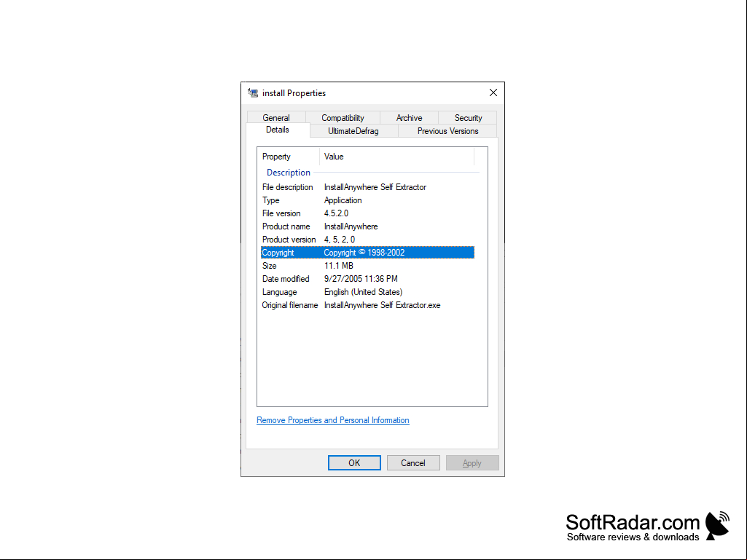Click the Cancel button

tap(413, 463)
